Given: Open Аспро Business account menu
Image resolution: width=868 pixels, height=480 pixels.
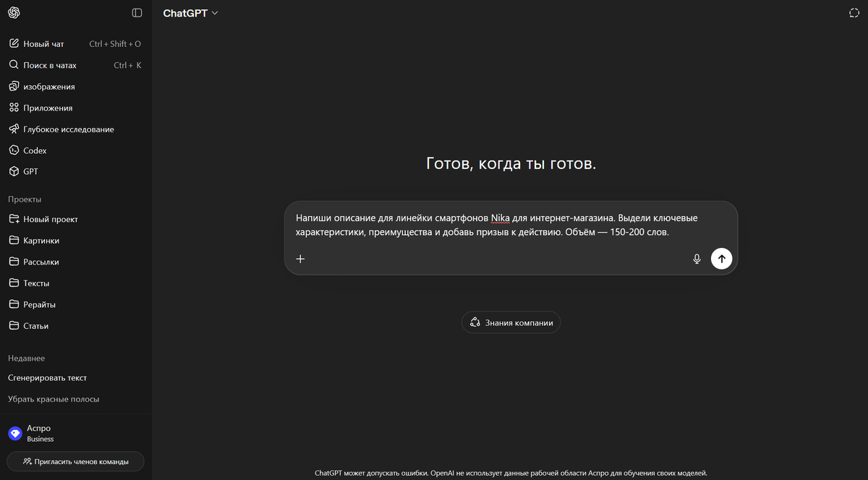Looking at the screenshot, I should pyautogui.click(x=75, y=433).
